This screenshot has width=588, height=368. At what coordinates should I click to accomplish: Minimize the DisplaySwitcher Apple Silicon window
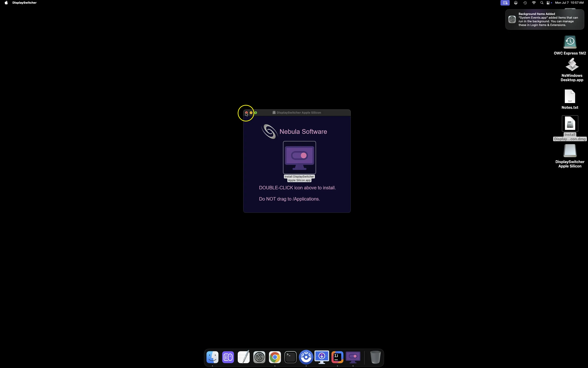tap(251, 113)
